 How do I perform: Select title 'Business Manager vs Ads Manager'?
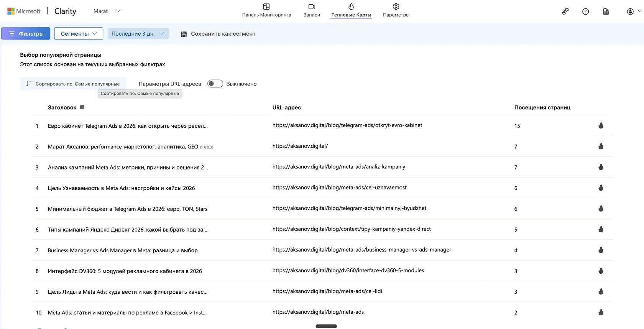123,250
